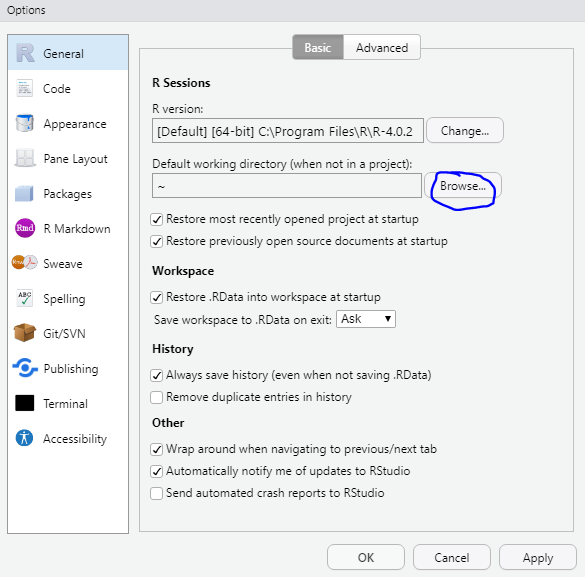Click the R version path field
The height and width of the screenshot is (577, 585).
click(288, 131)
